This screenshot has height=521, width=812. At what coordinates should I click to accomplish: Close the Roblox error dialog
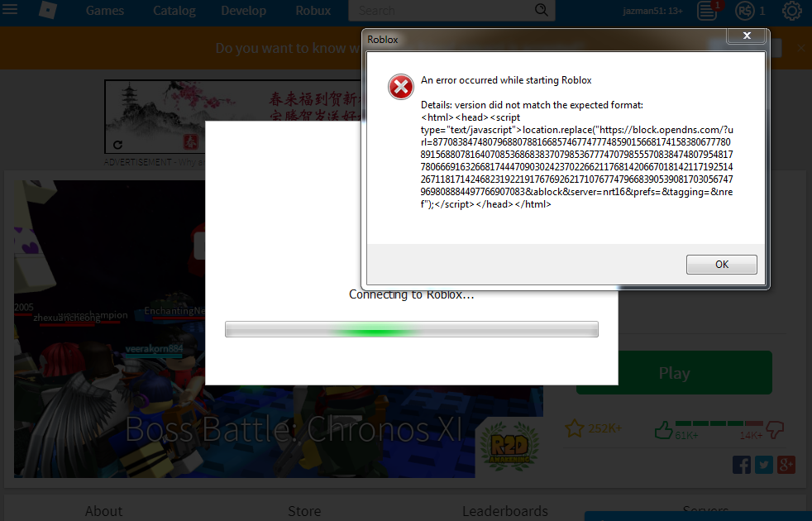click(747, 36)
